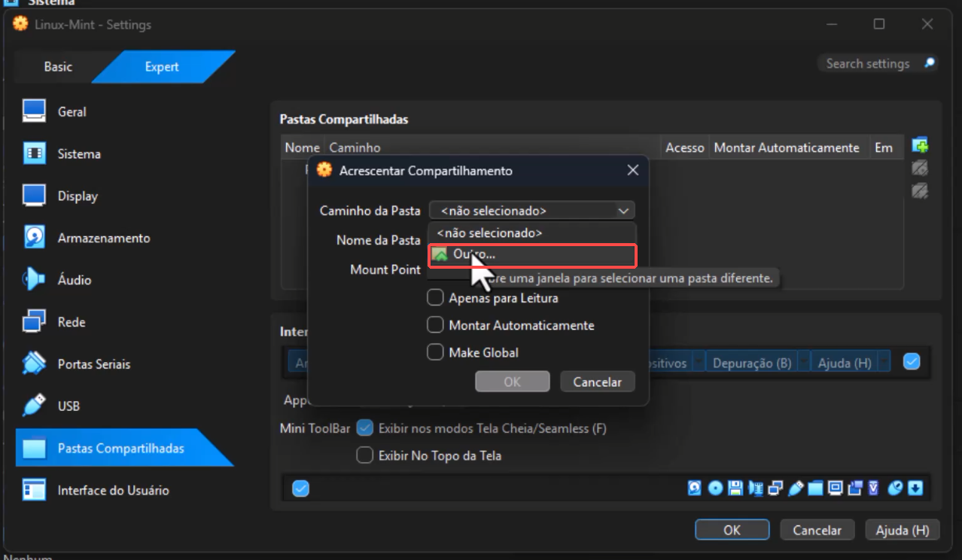Uncheck Exibir nos modos Tela Cheia/Seamless
Image resolution: width=962 pixels, height=560 pixels.
[x=365, y=428]
